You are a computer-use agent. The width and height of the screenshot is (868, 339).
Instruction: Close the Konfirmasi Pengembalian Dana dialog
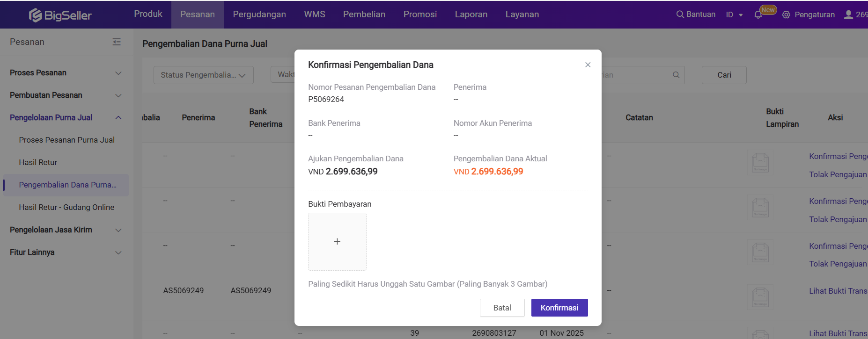[588, 65]
